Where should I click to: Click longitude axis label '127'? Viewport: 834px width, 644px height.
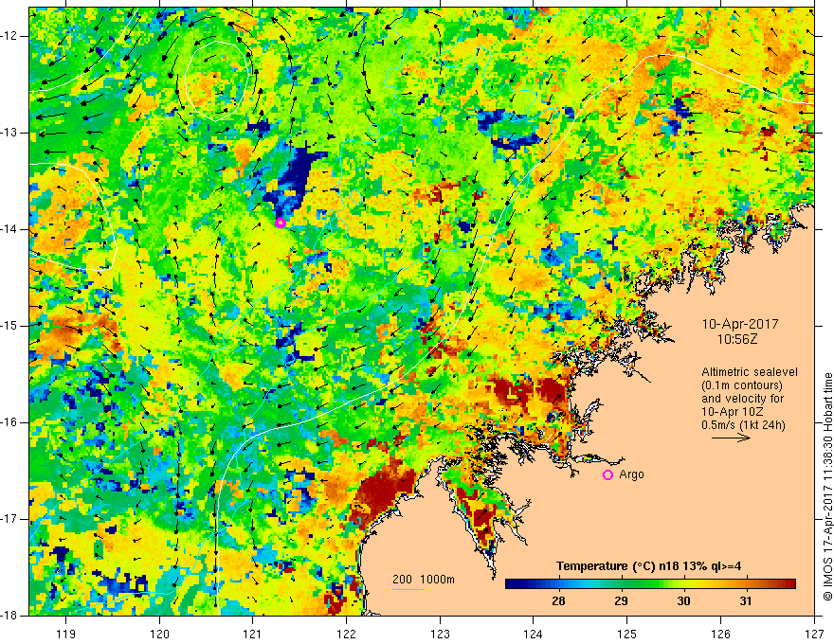point(814,634)
